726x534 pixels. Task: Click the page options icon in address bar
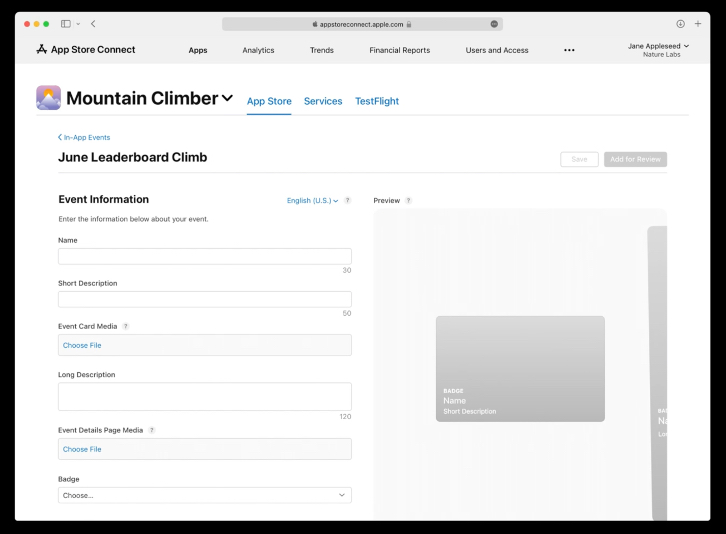[494, 24]
